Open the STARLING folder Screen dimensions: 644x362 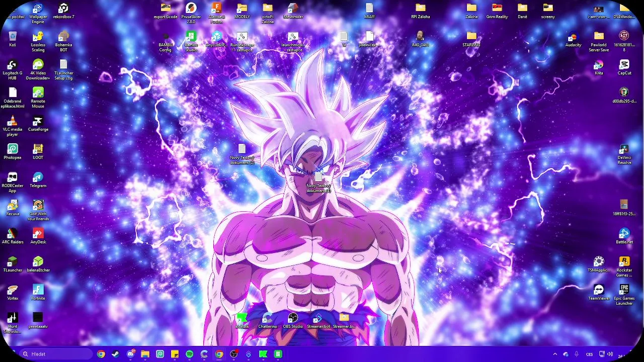click(x=471, y=39)
